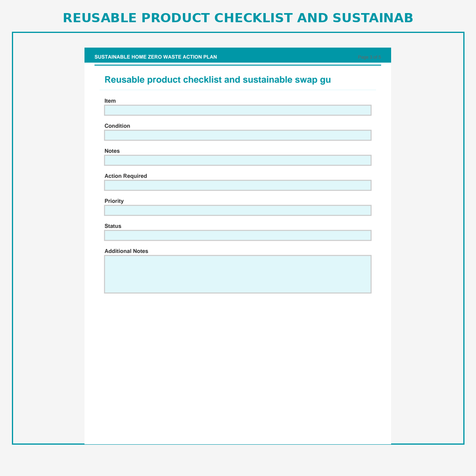Click the Condition label text

117,126
